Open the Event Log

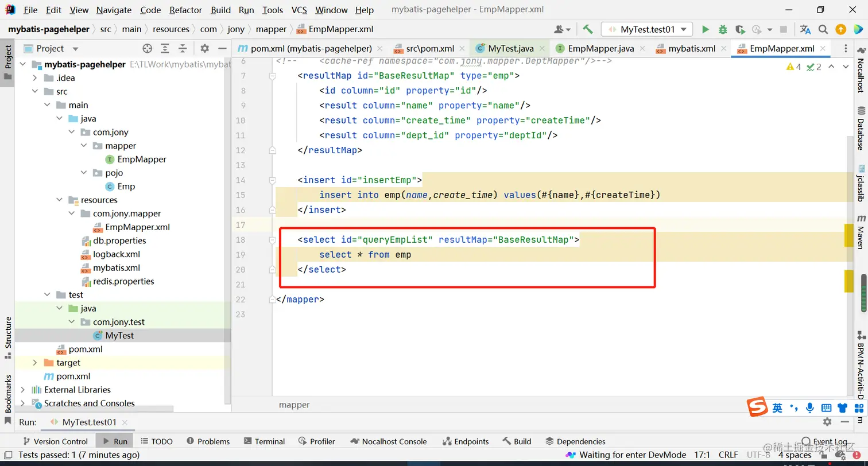coord(824,441)
